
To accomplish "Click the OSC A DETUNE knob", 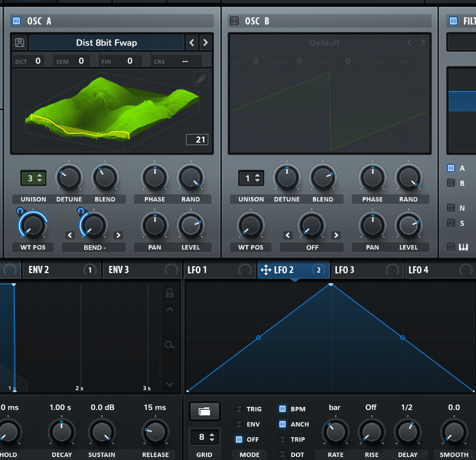I will (69, 177).
